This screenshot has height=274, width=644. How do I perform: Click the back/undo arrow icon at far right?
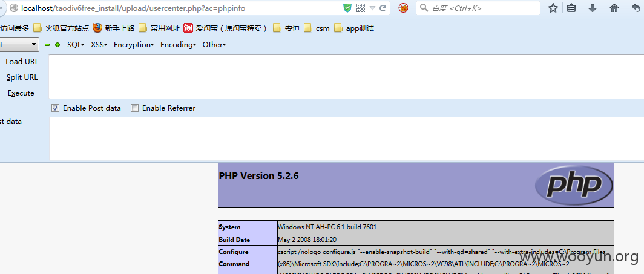pyautogui.click(x=636, y=8)
